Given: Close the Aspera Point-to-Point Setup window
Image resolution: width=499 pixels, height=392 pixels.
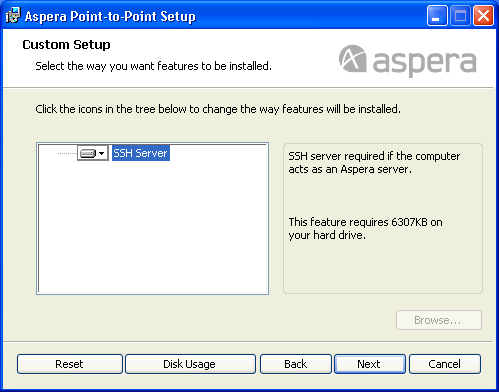Looking at the screenshot, I should coord(483,15).
